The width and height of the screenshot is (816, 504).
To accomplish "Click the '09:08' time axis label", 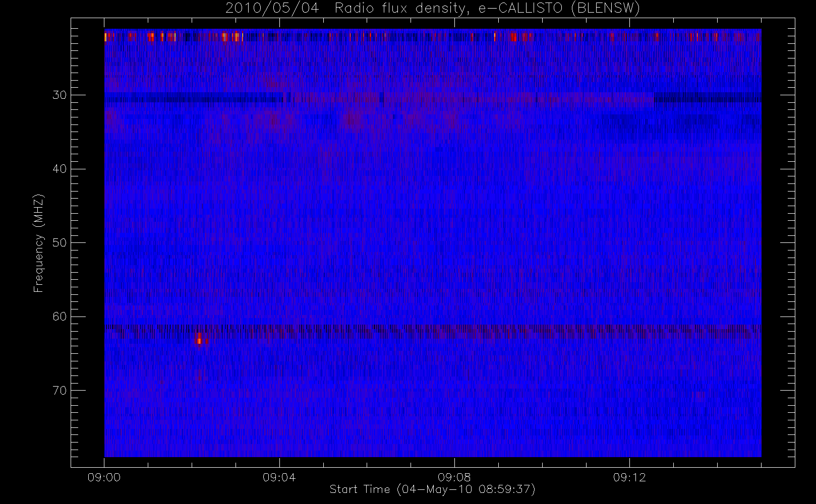I will pyautogui.click(x=454, y=477).
